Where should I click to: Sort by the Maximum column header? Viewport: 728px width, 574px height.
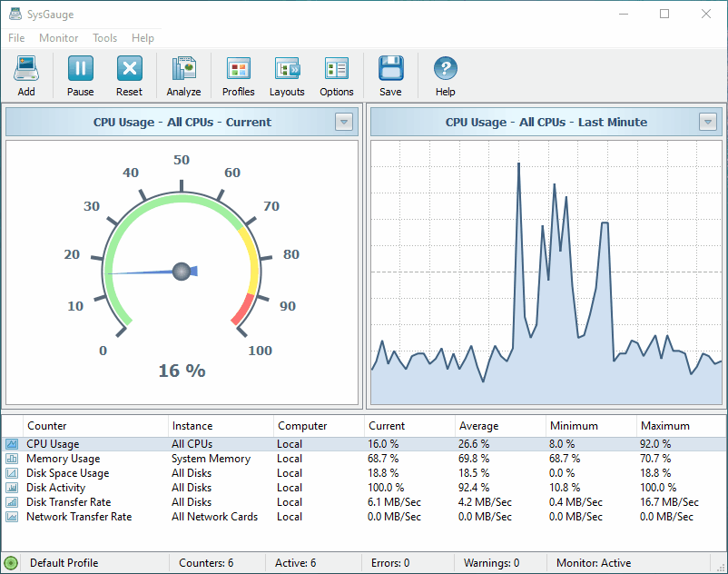tap(682, 426)
